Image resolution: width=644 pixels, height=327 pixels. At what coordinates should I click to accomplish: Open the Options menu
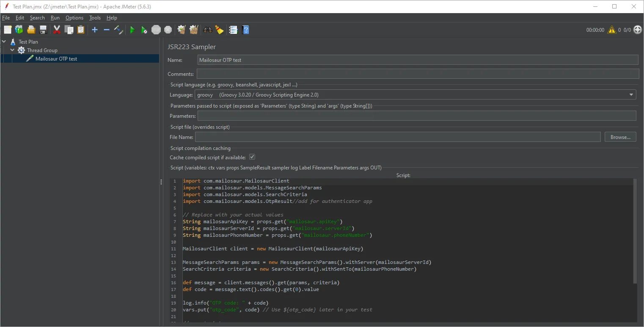(74, 18)
